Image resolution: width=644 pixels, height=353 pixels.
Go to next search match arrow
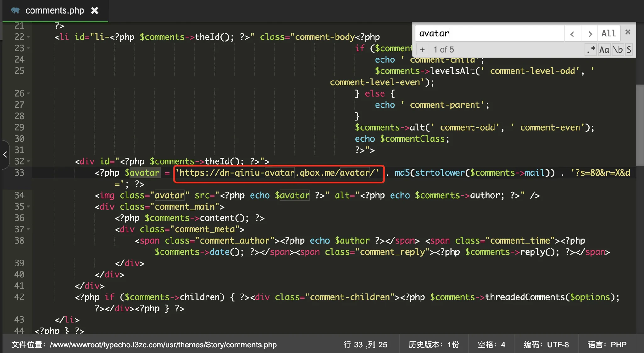click(x=590, y=33)
